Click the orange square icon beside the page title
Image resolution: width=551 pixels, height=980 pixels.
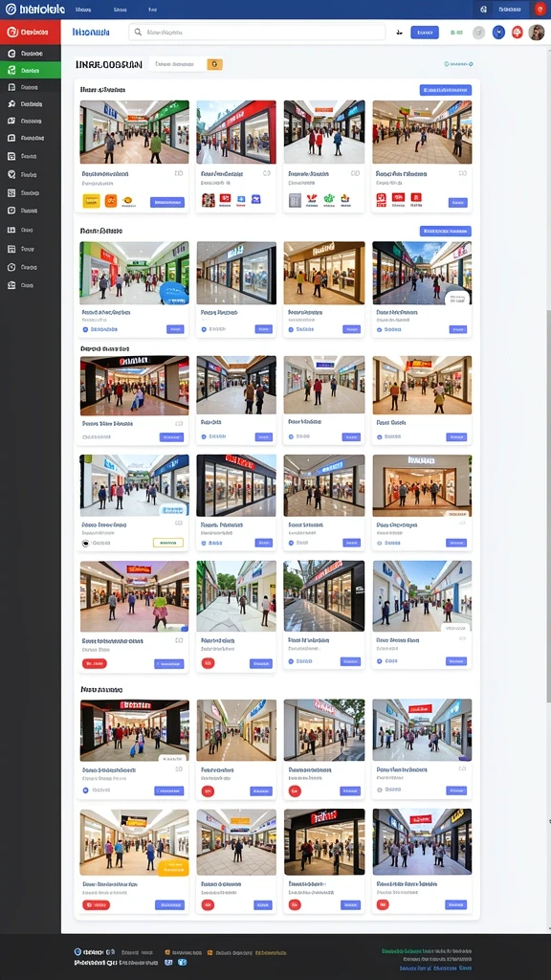point(214,64)
